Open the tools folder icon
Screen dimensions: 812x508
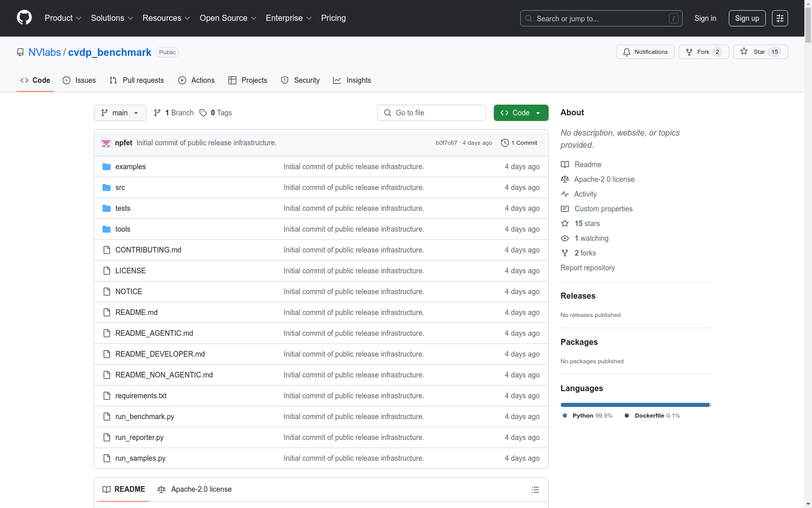[x=107, y=229]
